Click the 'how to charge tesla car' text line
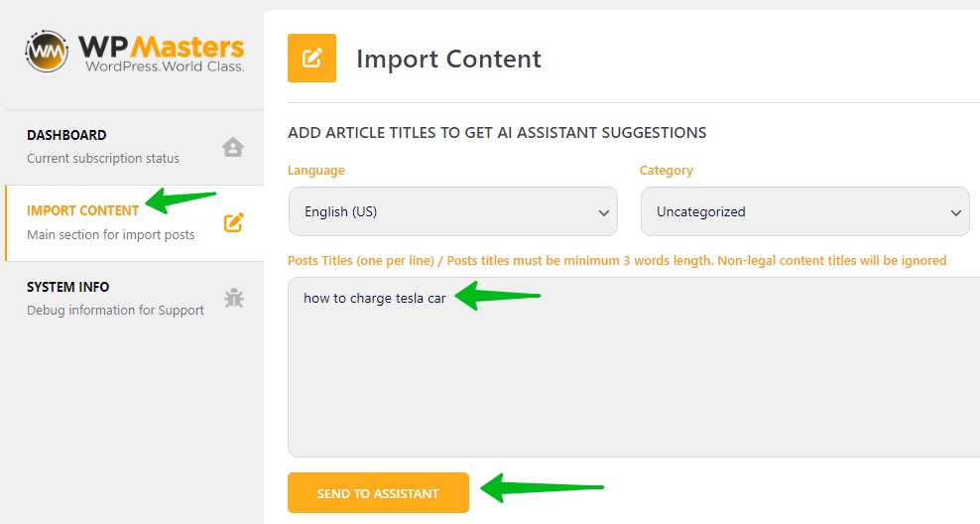 click(374, 299)
